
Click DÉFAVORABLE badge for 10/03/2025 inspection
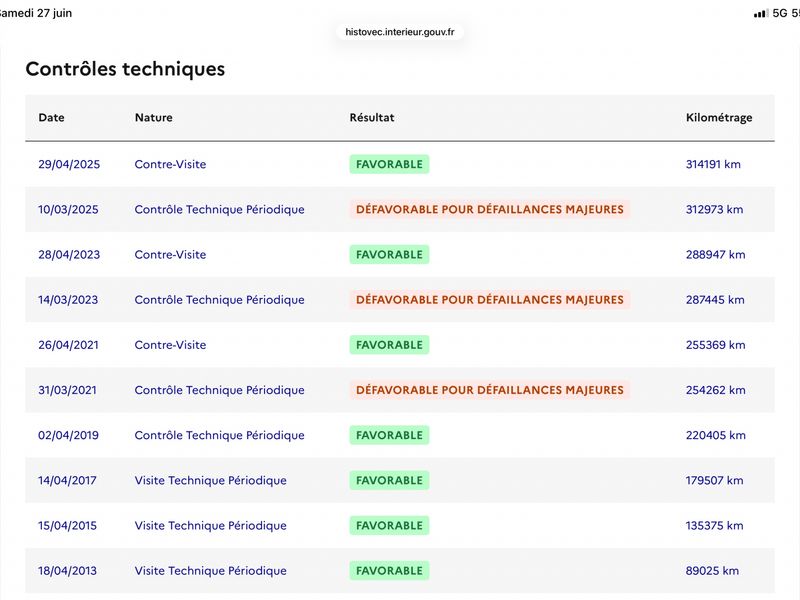pos(490,209)
